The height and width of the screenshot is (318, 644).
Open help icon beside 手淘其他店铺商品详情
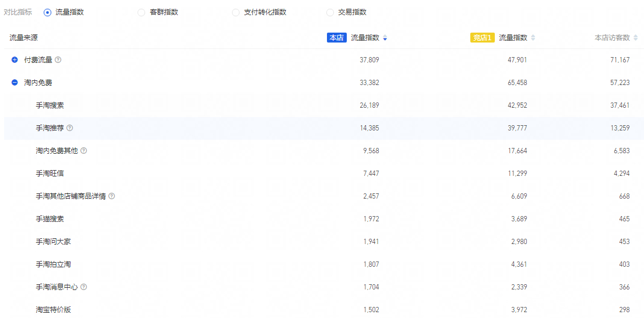coord(112,196)
